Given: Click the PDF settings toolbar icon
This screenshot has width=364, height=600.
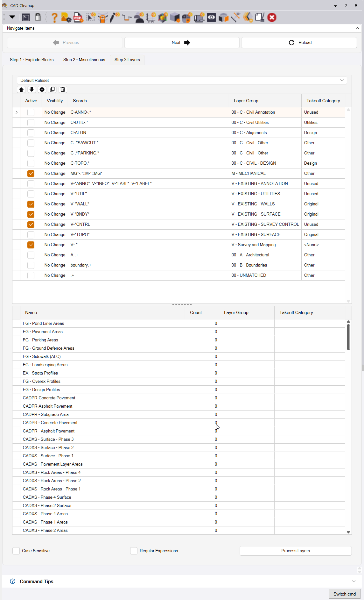Looking at the screenshot, I should point(78,18).
